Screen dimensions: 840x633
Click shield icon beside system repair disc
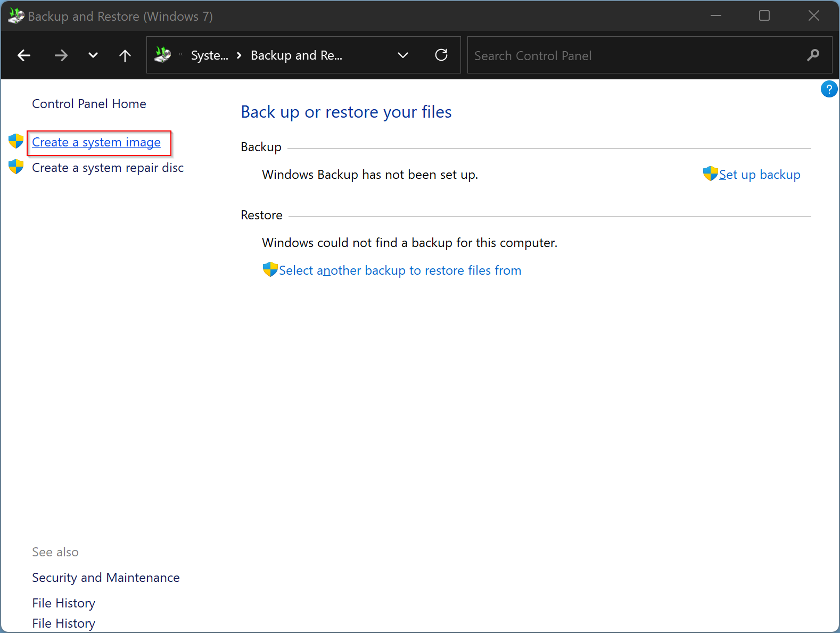(16, 167)
